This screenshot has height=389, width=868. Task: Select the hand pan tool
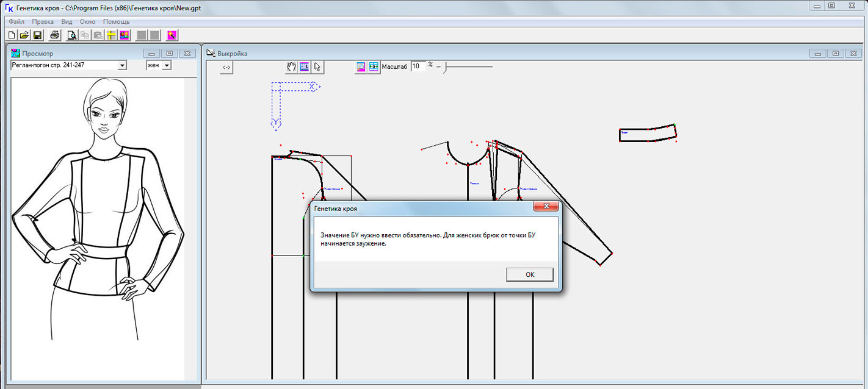click(291, 67)
